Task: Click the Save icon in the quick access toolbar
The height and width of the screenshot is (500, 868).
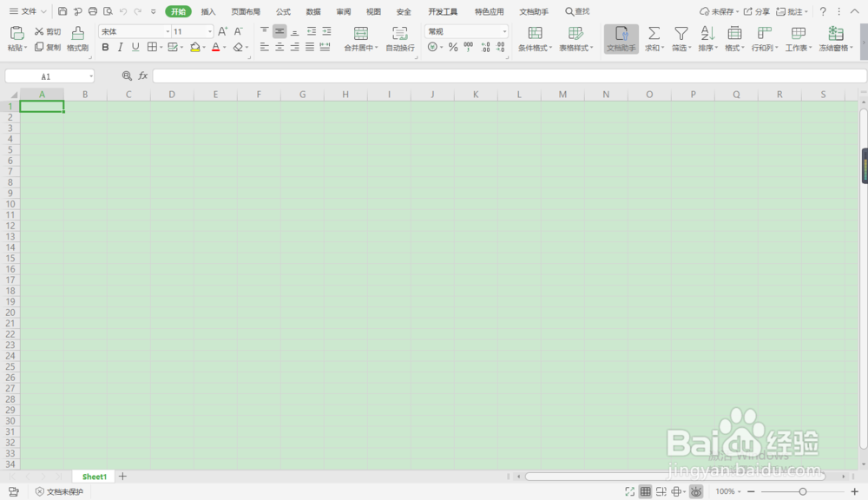Action: click(62, 11)
